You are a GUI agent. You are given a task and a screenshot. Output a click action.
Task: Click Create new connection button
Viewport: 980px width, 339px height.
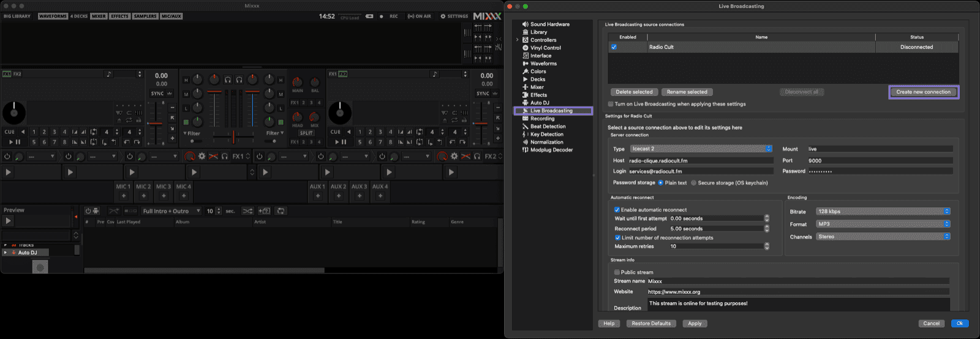(x=924, y=92)
